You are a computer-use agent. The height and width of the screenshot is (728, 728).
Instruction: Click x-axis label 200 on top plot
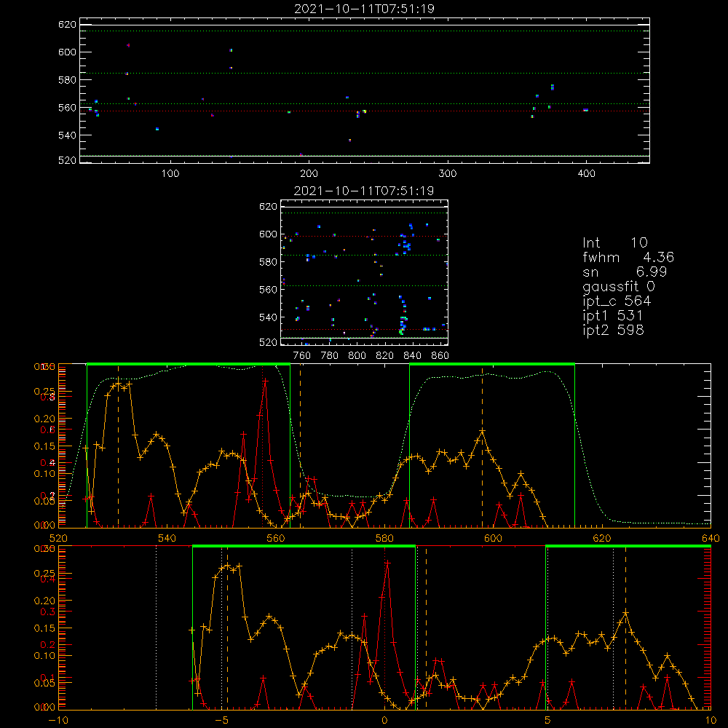[x=309, y=174]
